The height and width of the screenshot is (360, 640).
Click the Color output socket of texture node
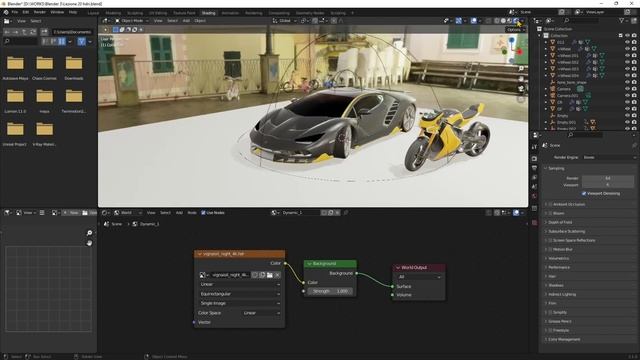pyautogui.click(x=285, y=263)
